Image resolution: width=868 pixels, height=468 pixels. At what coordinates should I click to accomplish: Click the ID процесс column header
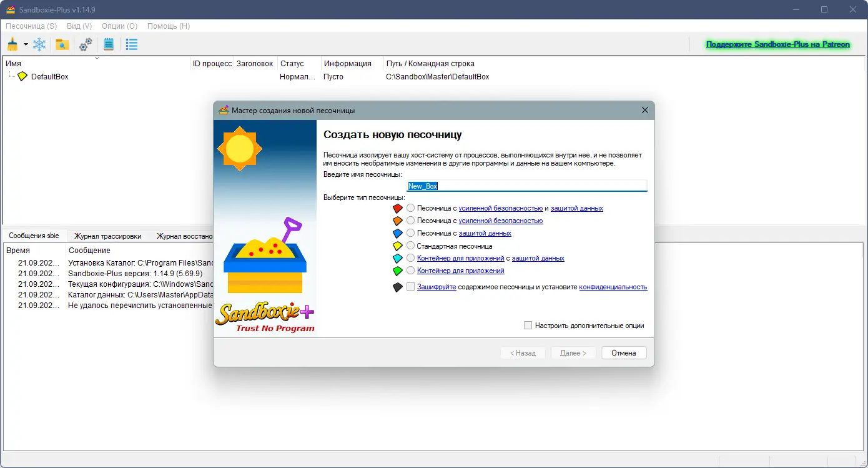tap(212, 63)
